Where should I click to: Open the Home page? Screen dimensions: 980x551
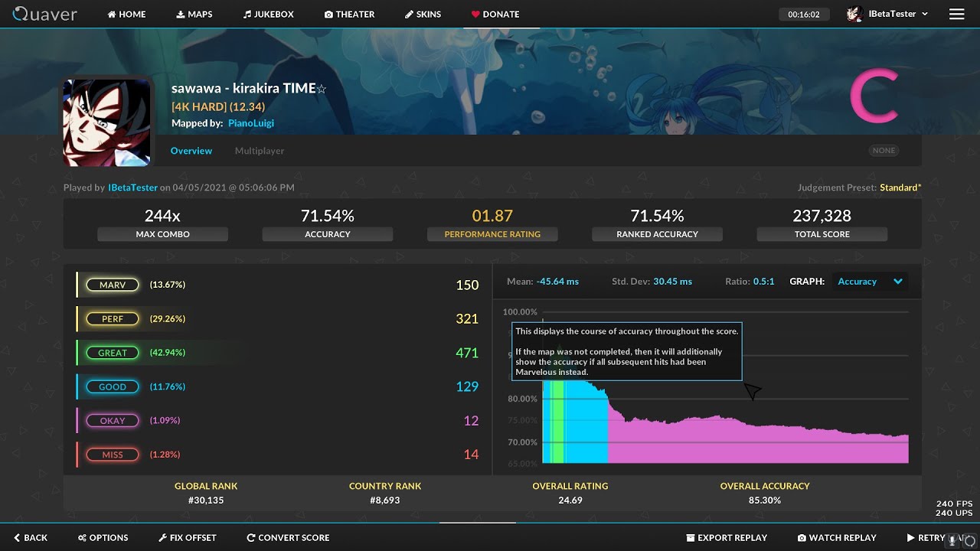coord(126,14)
